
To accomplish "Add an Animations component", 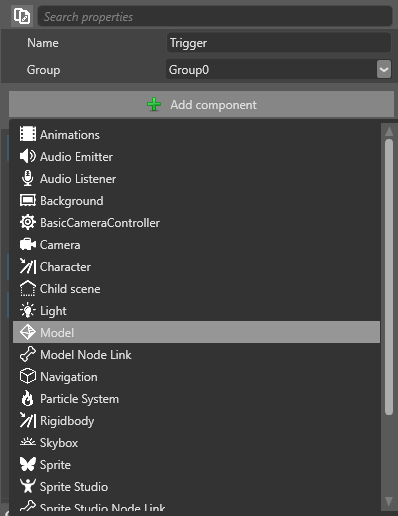I will [x=196, y=135].
